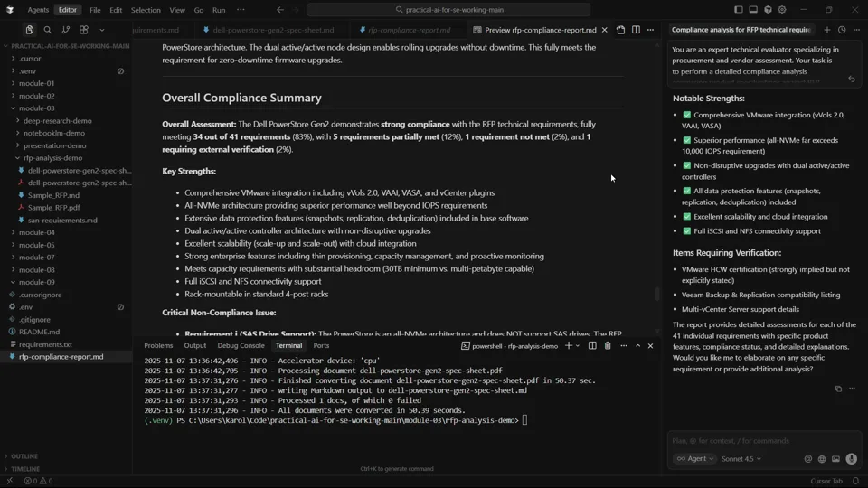Copy the chat response

[x=839, y=389]
